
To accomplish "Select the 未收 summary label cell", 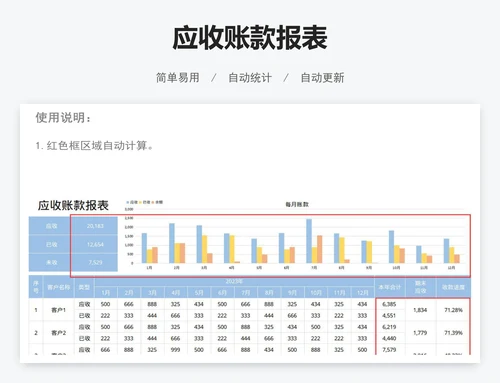I will click(x=50, y=262).
